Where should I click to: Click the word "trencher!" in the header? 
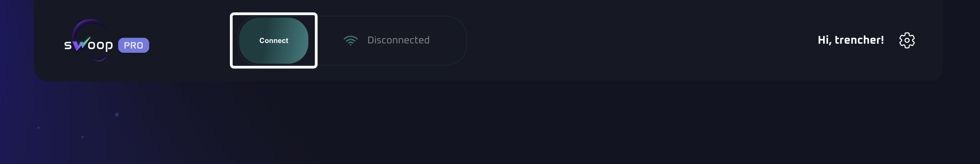tap(859, 40)
